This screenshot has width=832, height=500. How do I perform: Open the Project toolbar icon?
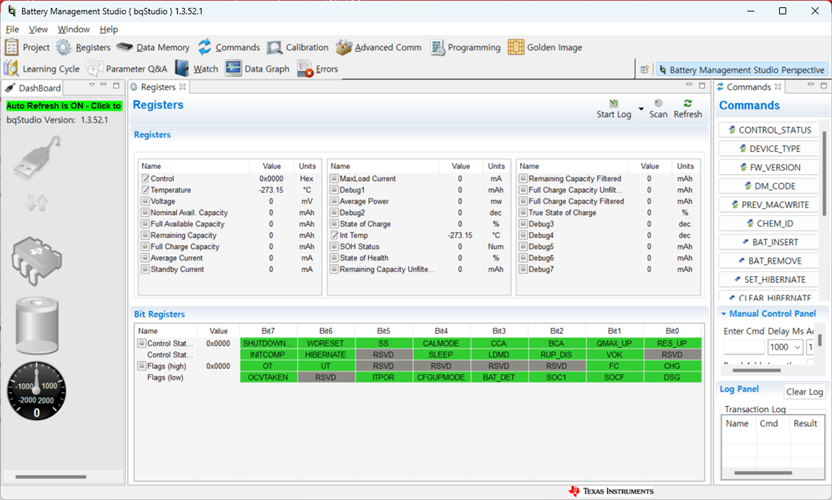click(12, 47)
